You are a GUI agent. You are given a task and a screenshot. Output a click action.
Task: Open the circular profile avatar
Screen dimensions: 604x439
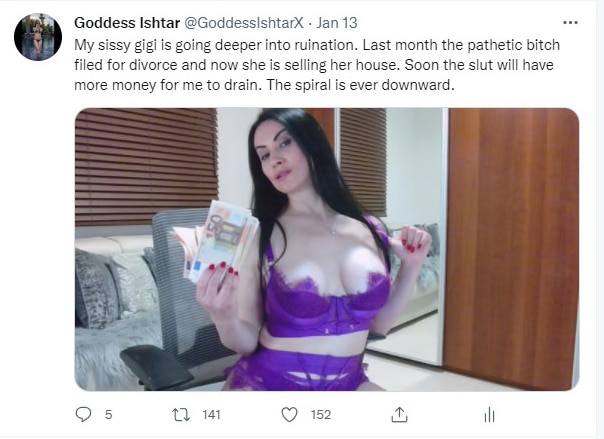38,37
